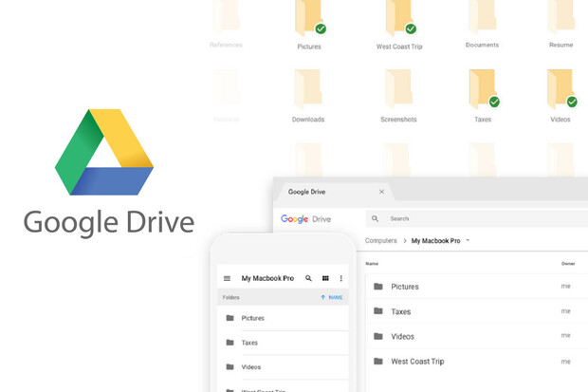Open the synced Videos folder icon
588x392 pixels.
560,89
